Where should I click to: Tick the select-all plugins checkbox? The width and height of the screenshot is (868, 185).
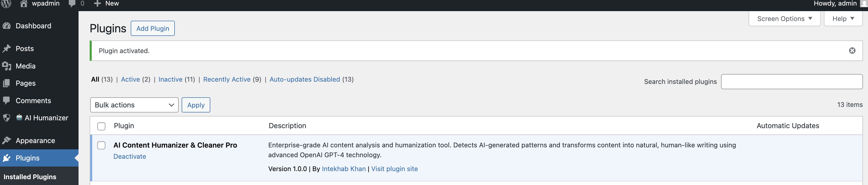[101, 126]
